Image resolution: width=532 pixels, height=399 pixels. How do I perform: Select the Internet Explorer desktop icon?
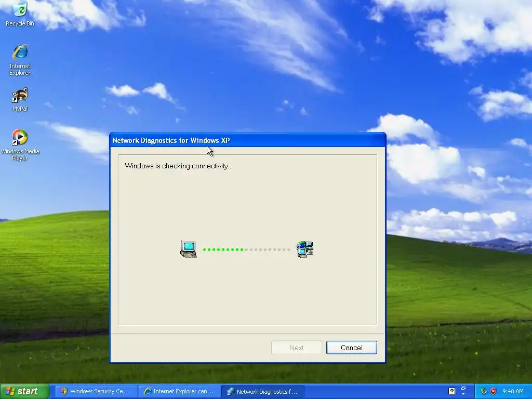coord(20,60)
